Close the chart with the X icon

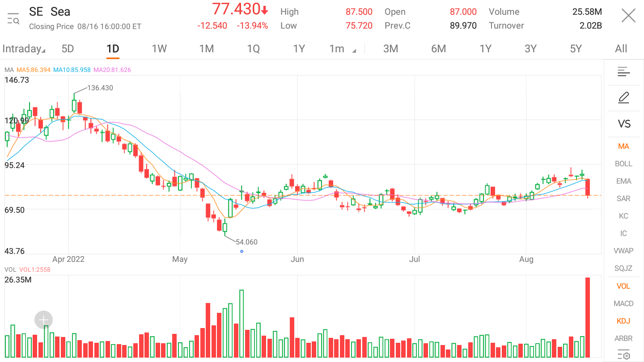pos(628,16)
